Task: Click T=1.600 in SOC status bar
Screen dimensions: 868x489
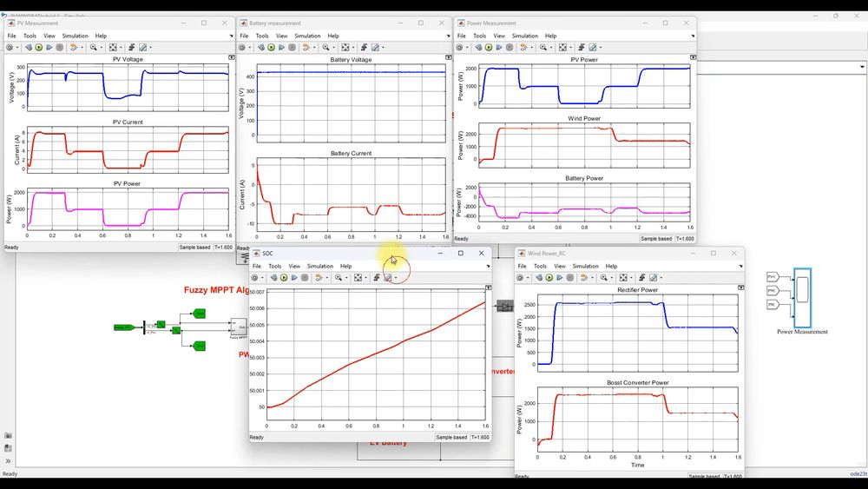Action: tap(480, 438)
